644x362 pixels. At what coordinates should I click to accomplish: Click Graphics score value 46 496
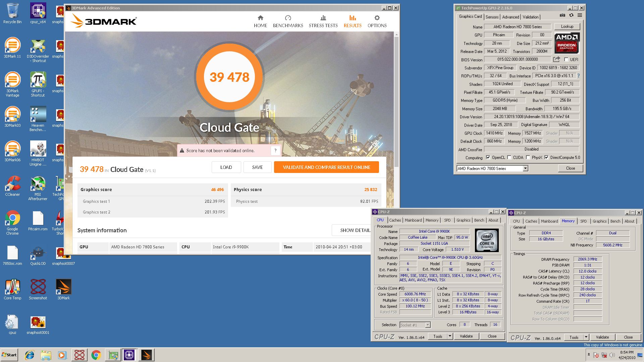click(217, 189)
